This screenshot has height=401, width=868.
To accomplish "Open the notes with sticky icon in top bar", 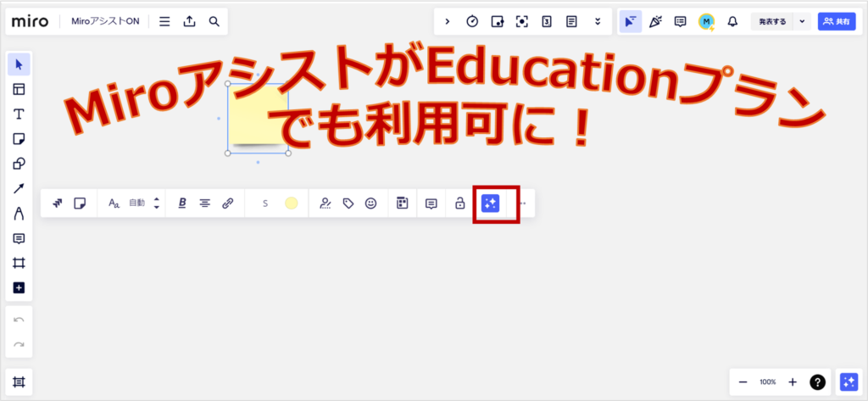I will click(x=497, y=21).
